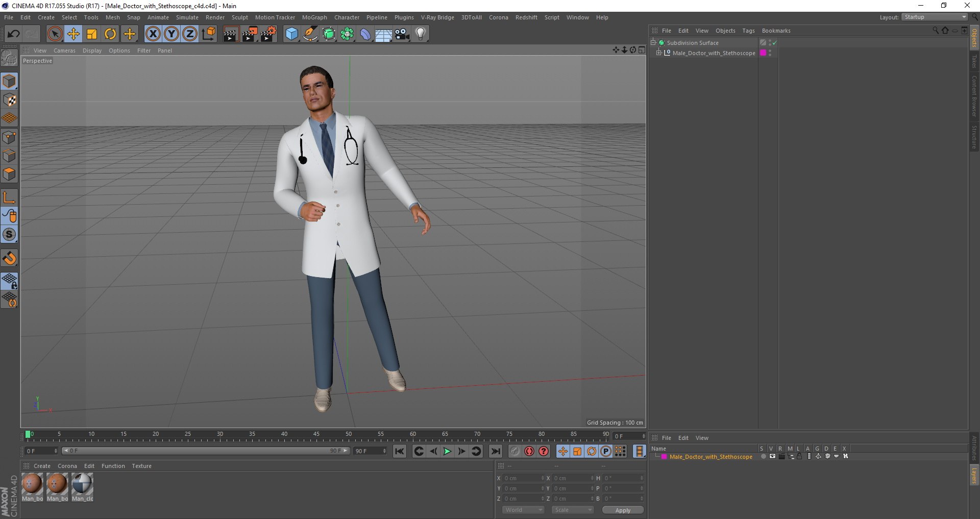Switch to the Takes side tab
This screenshot has width=980, height=519.
click(974, 61)
